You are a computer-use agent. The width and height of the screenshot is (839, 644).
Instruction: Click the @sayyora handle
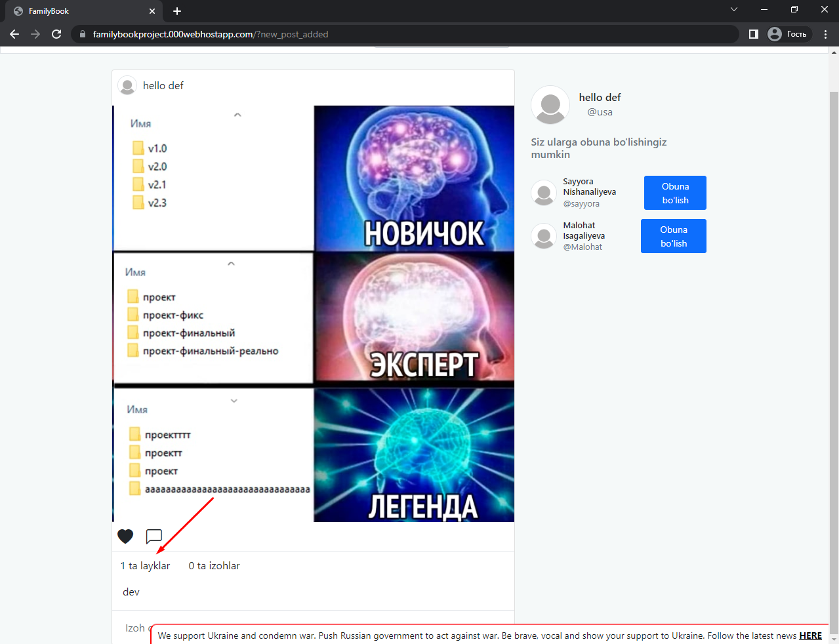click(x=581, y=204)
